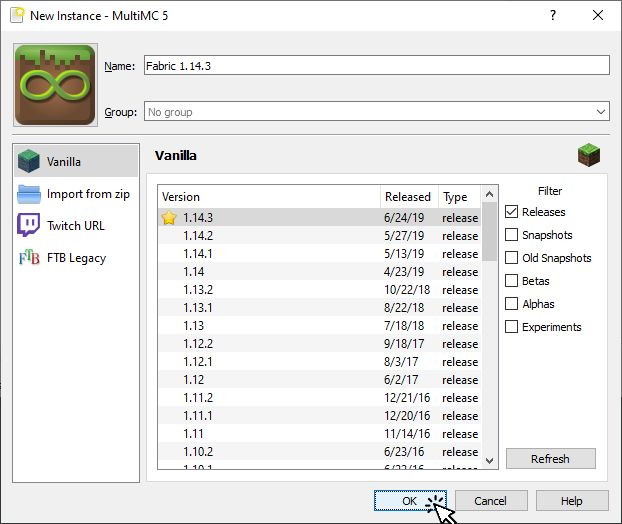The height and width of the screenshot is (524, 622).
Task: Select version 1.13 row
Action: (x=319, y=326)
